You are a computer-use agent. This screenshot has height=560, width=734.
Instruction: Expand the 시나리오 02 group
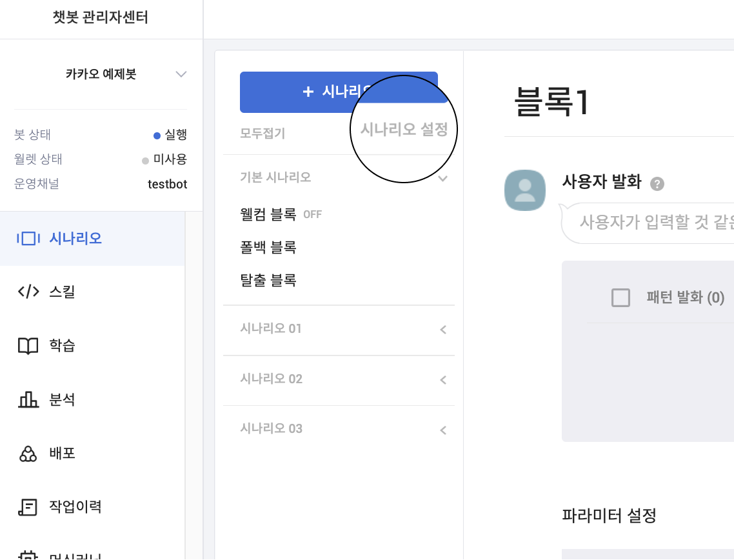(x=443, y=380)
